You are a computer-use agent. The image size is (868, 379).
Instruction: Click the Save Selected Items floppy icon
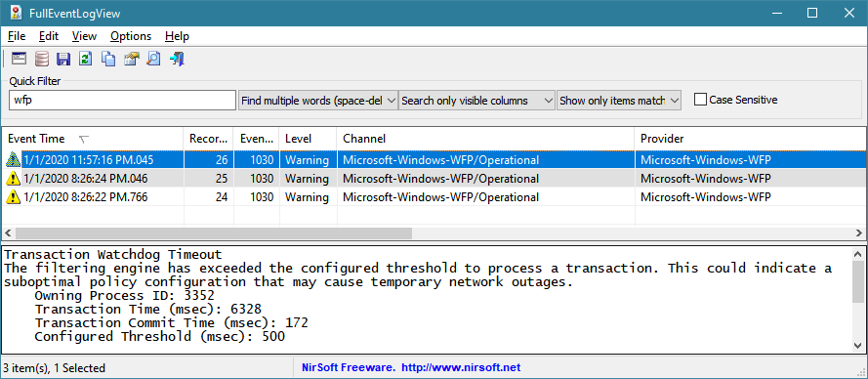point(63,59)
